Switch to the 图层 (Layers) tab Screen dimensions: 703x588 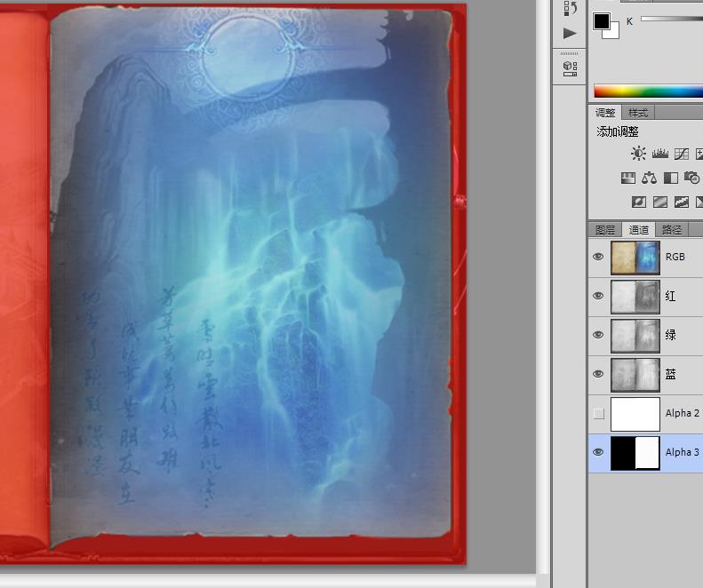pos(605,230)
